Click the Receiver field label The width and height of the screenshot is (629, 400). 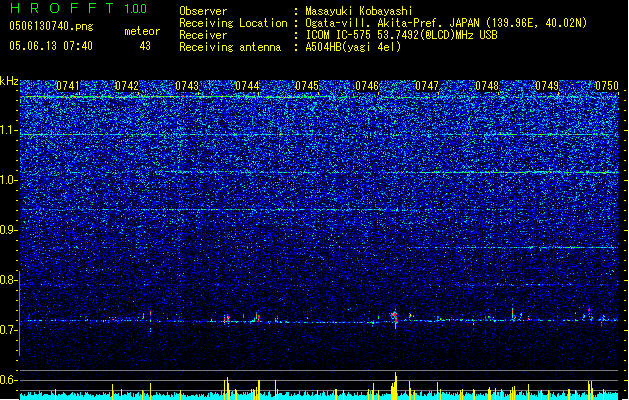[203, 35]
